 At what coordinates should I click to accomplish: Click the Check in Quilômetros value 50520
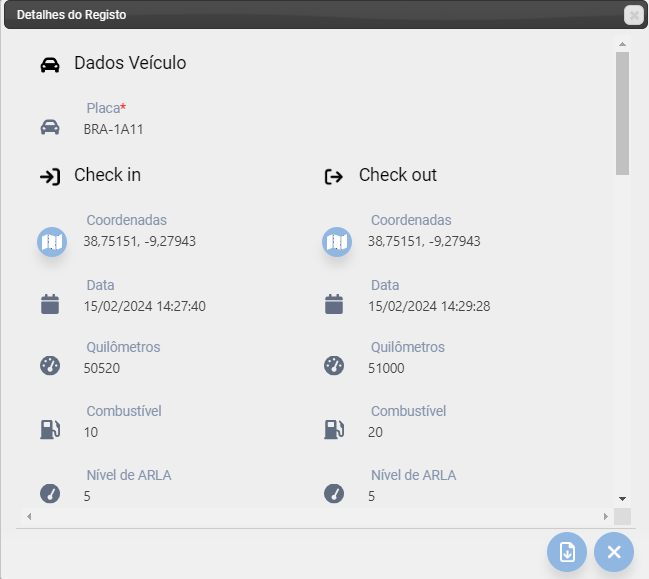pyautogui.click(x=102, y=368)
